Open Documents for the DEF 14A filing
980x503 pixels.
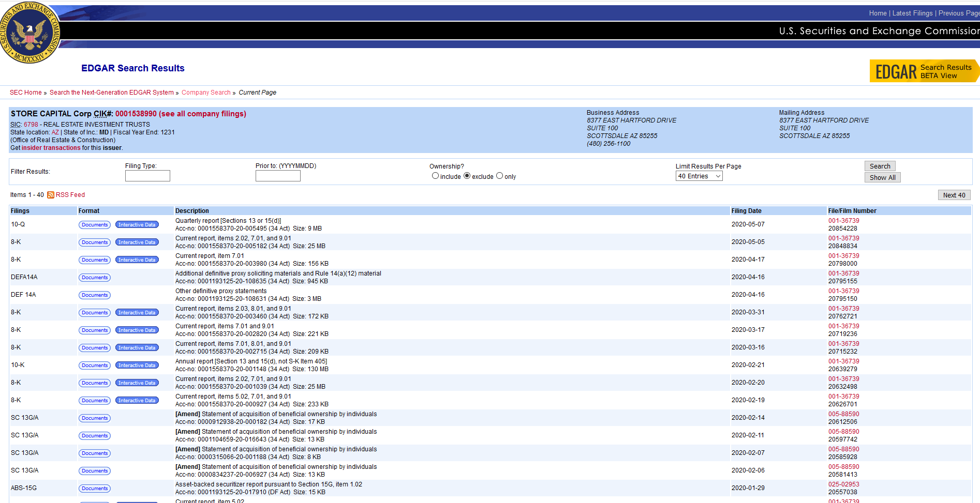(95, 295)
